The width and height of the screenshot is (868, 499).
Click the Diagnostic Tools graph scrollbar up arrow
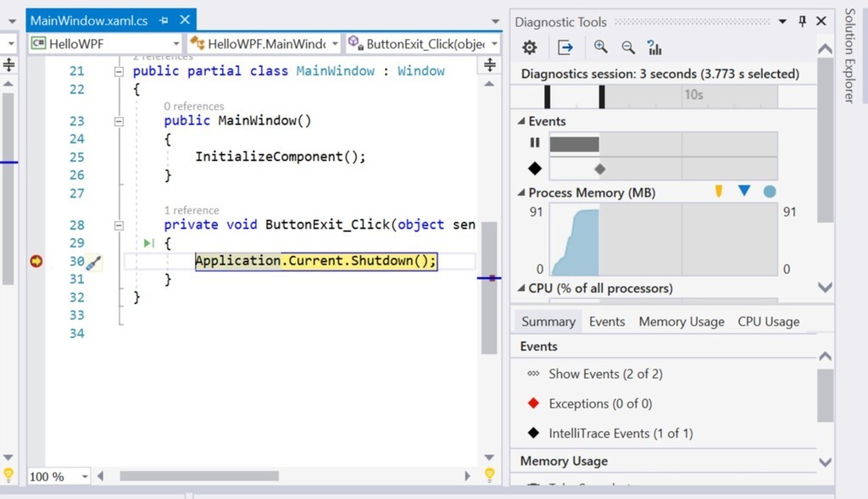pyautogui.click(x=825, y=48)
